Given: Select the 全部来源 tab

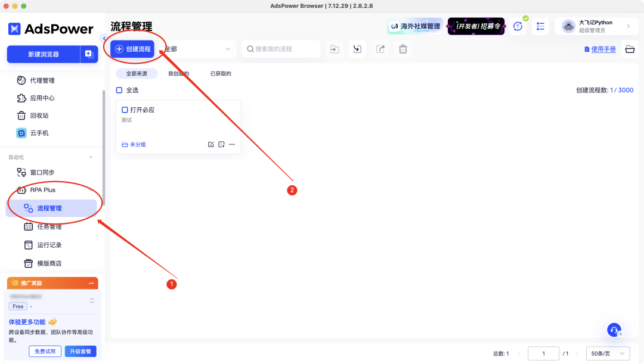Looking at the screenshot, I should [x=137, y=73].
